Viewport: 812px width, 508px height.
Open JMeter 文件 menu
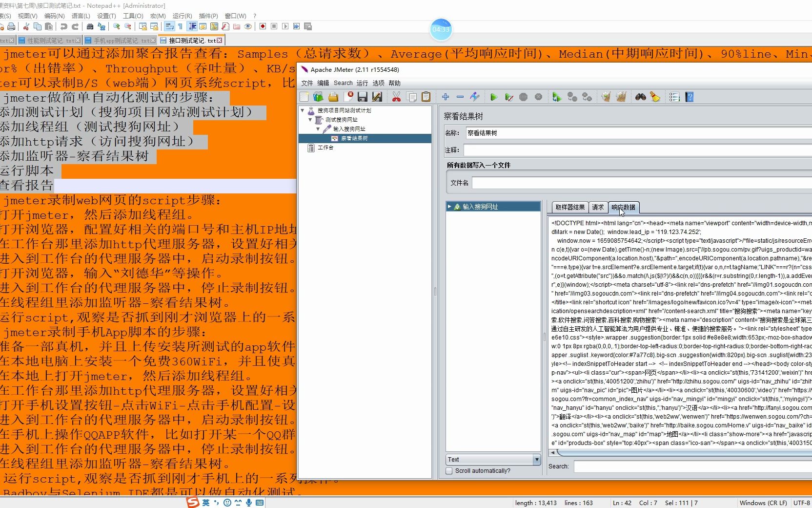point(307,83)
